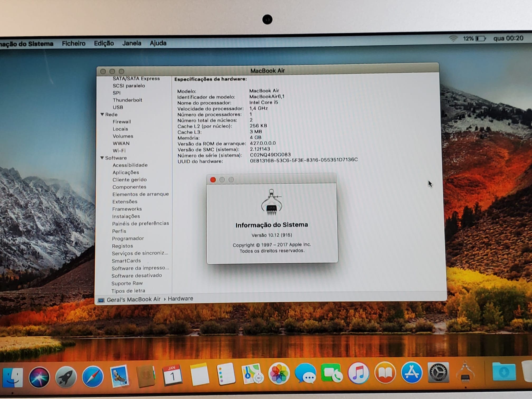The width and height of the screenshot is (532, 399).
Task: Click computer icon in the path bar
Action: (x=101, y=300)
